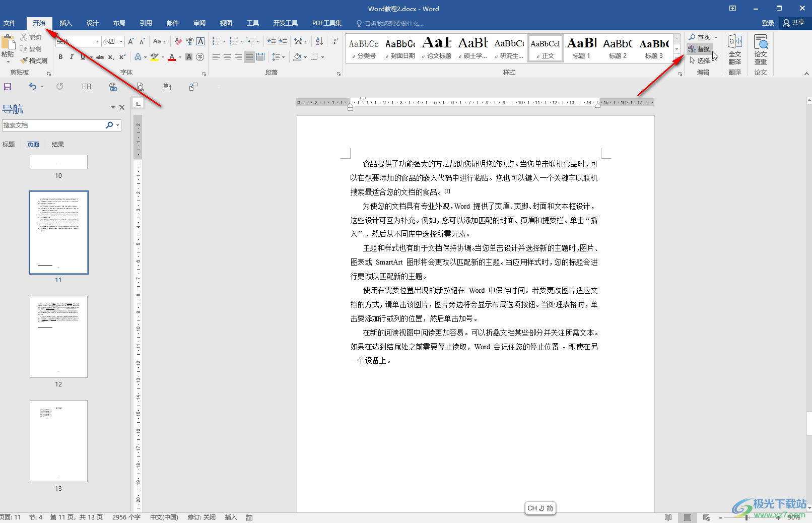The height and width of the screenshot is (523, 812).
Task: Click the Increase Indent icon
Action: click(283, 41)
